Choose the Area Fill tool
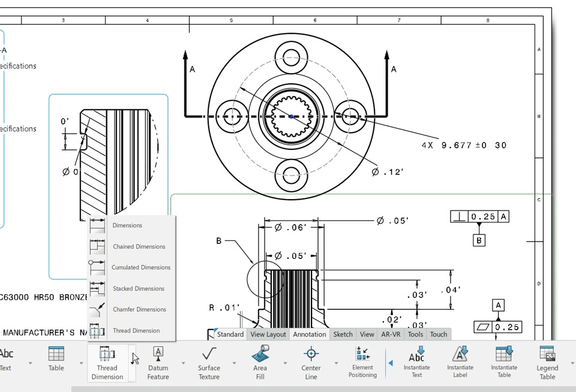This screenshot has height=392, width=576. click(260, 363)
